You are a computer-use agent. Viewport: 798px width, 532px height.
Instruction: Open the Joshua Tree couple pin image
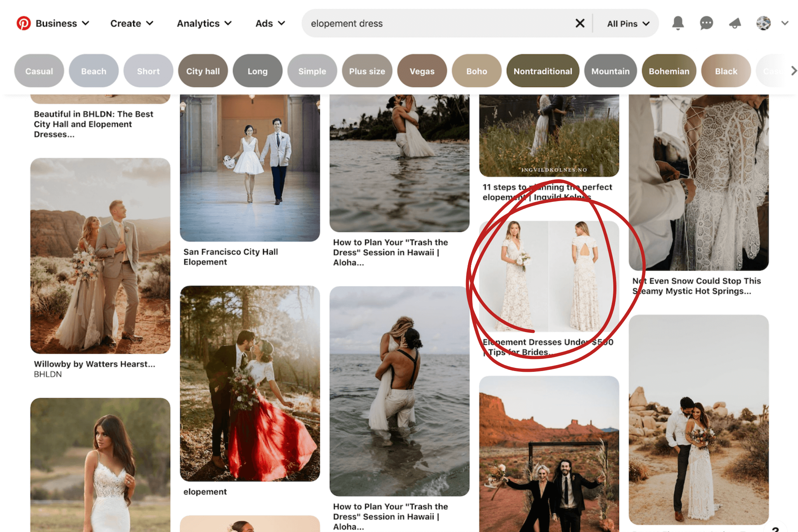pos(699,420)
